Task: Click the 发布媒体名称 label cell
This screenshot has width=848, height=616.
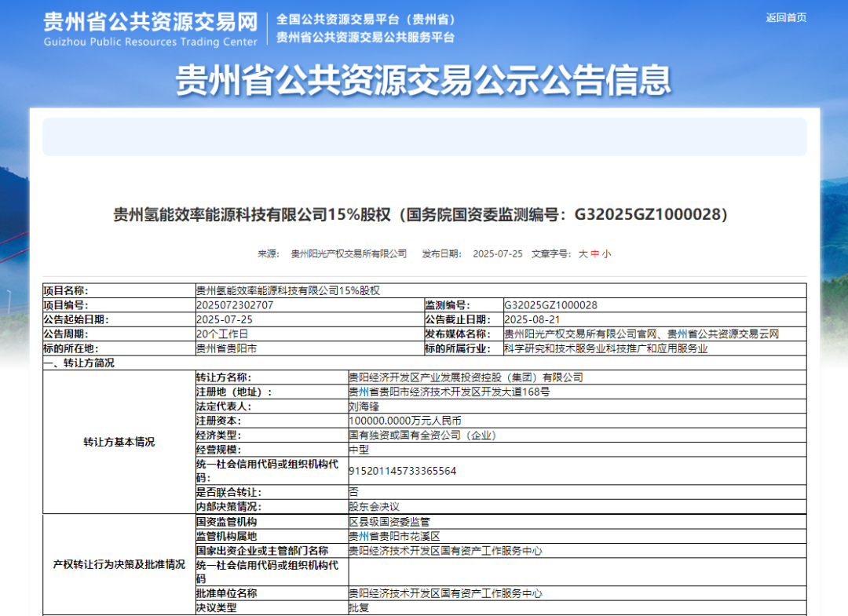Action: point(463,334)
